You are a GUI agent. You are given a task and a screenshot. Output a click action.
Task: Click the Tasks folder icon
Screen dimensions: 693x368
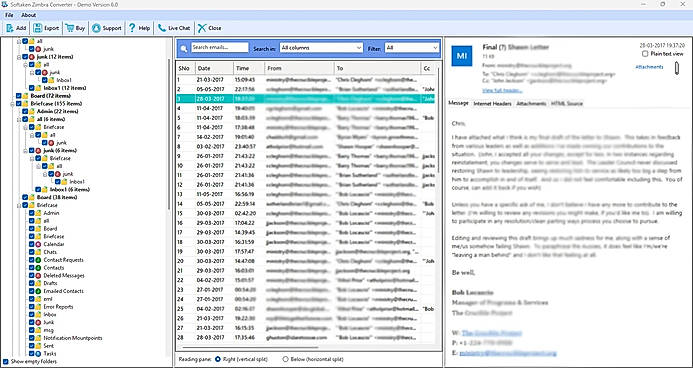(38, 353)
